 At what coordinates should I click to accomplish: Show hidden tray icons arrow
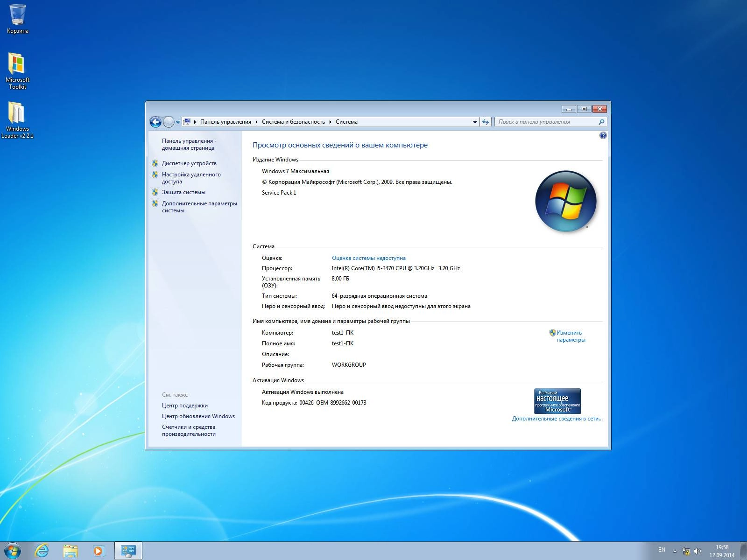[675, 551]
